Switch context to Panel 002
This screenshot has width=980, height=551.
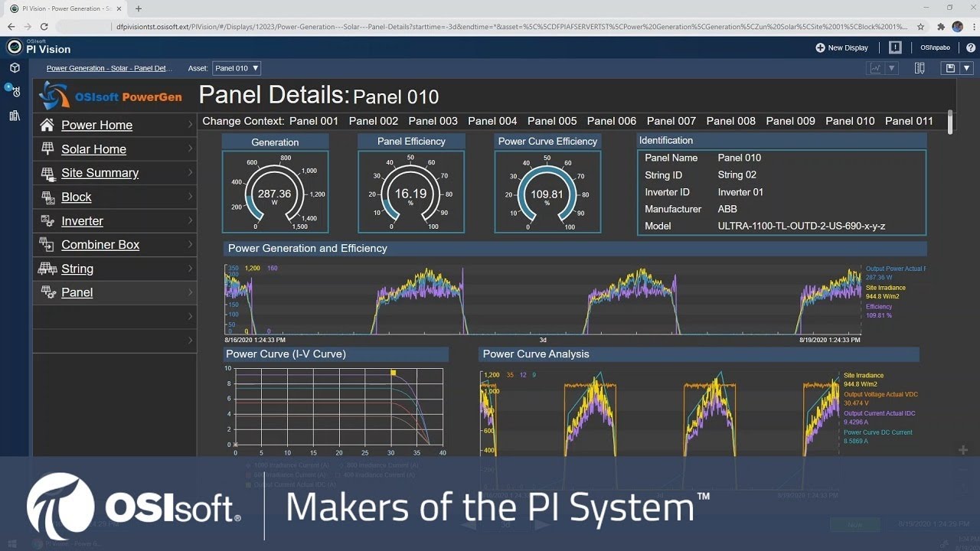pos(374,121)
